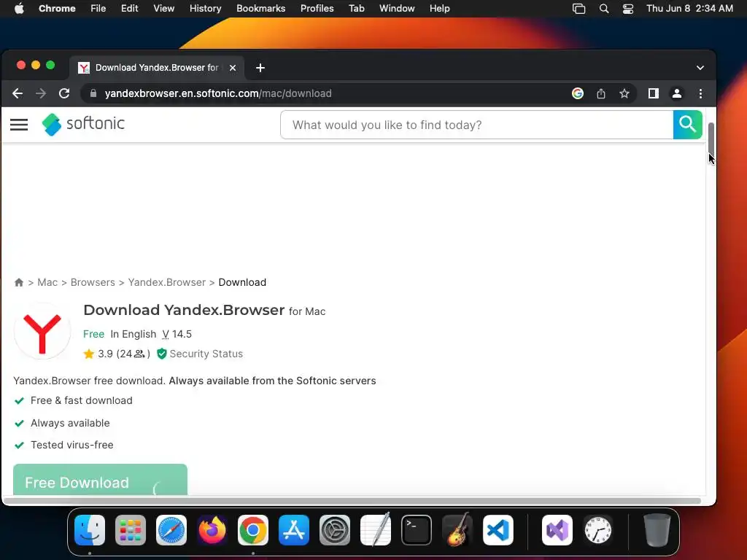Screen dimensions: 747x560
Task: Open the View menu
Action: tap(163, 9)
